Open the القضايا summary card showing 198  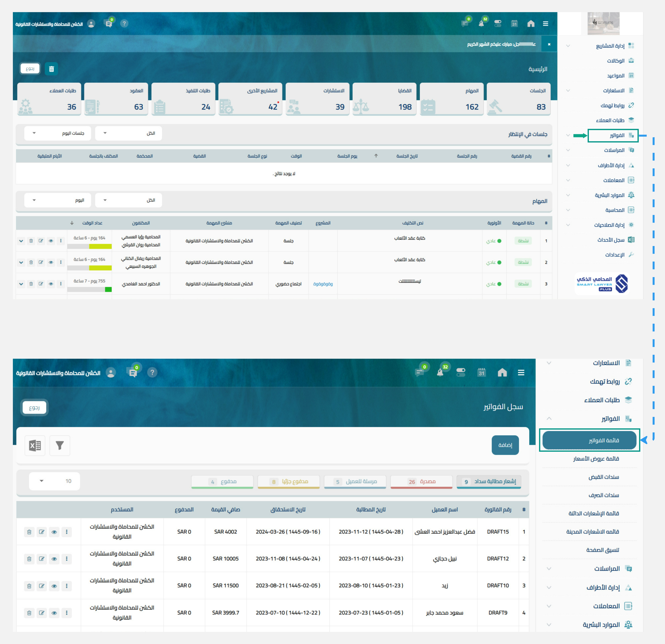pyautogui.click(x=384, y=99)
